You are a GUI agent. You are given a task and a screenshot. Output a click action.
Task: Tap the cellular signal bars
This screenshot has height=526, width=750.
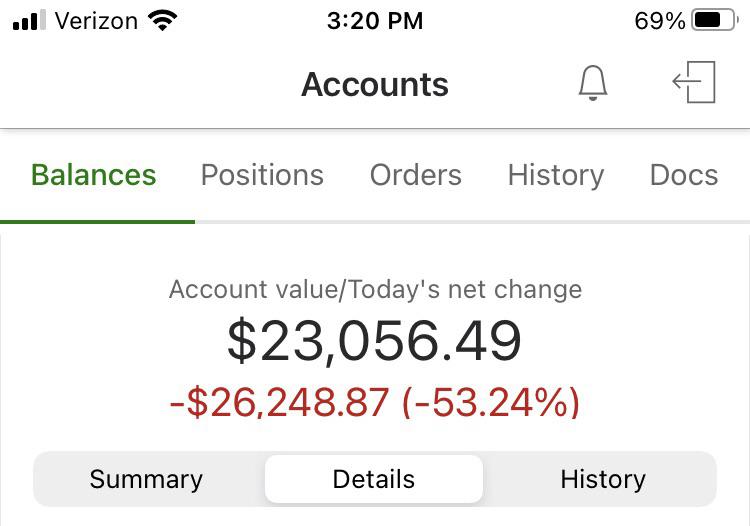point(29,21)
